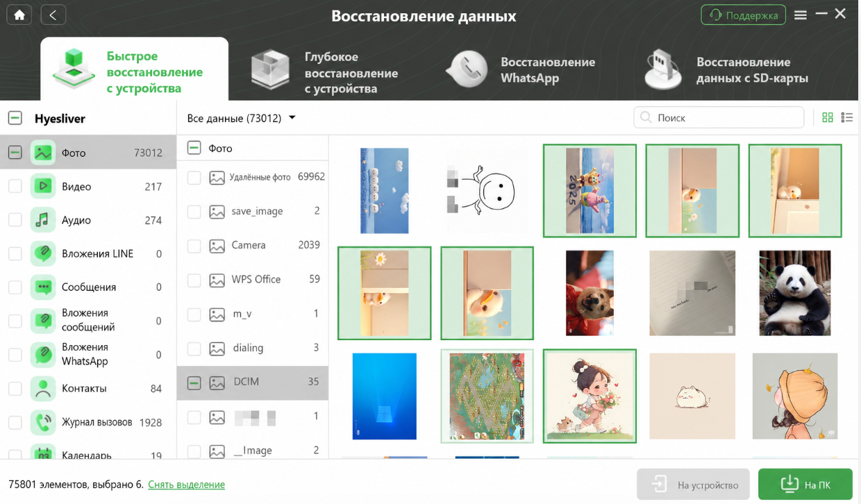Click the Вложения LINE icon
The width and height of the screenshot is (861, 504).
[43, 253]
